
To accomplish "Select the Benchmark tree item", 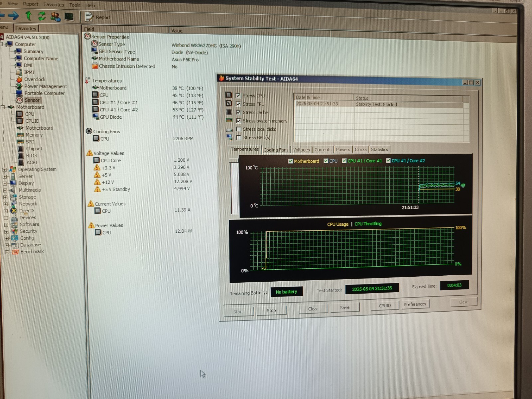I will click(x=32, y=252).
